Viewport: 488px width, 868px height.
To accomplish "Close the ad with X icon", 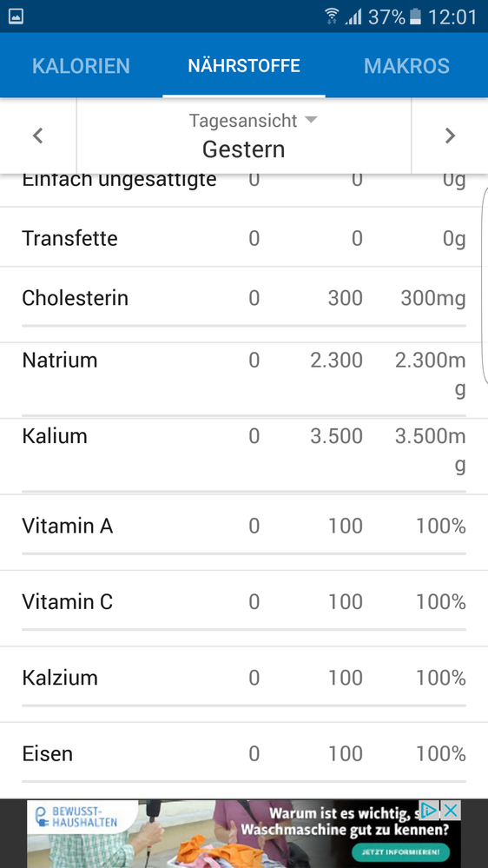I will coord(452,811).
